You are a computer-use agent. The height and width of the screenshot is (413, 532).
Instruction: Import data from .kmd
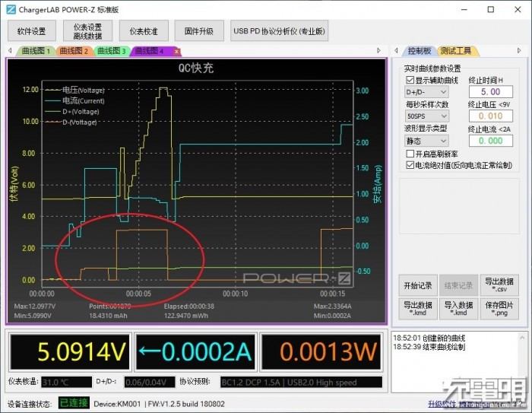click(459, 309)
